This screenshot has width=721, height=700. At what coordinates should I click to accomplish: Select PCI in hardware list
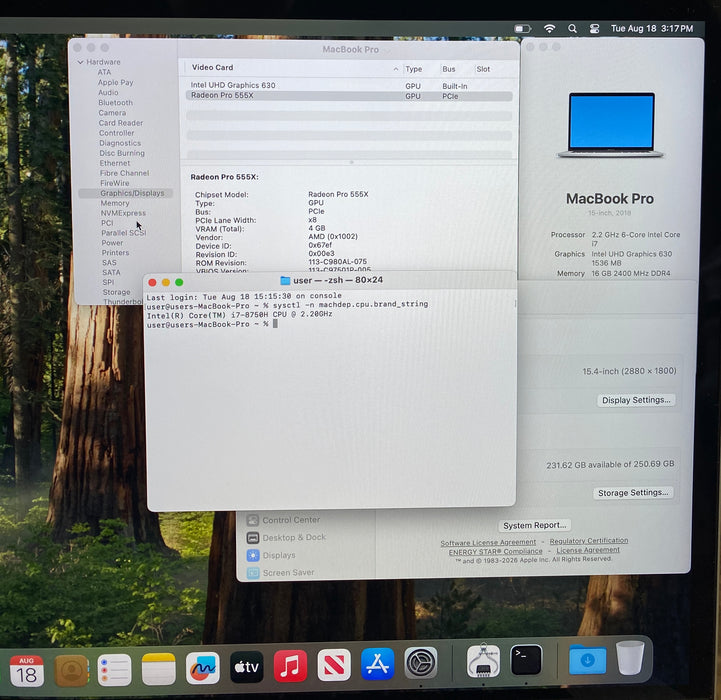coord(107,223)
